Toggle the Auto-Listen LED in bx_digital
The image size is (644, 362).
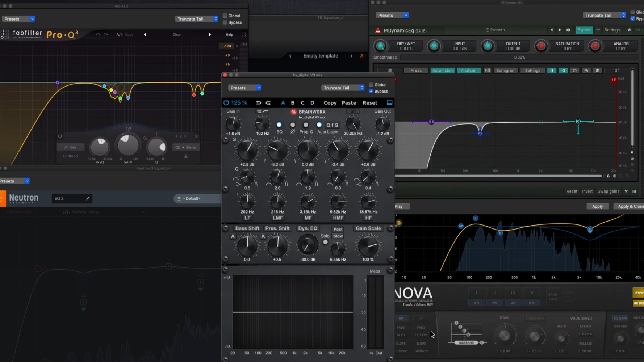click(319, 125)
